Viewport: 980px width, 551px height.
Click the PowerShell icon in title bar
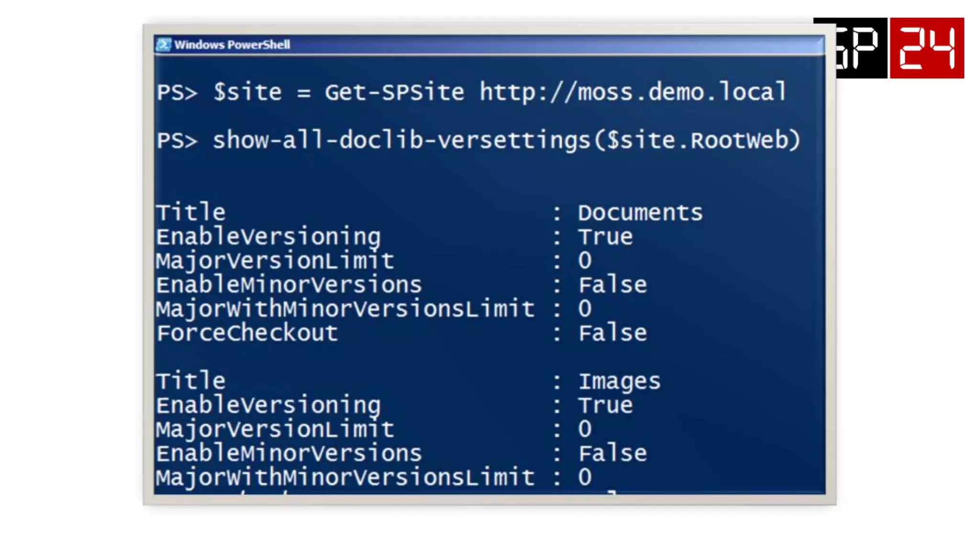(163, 44)
